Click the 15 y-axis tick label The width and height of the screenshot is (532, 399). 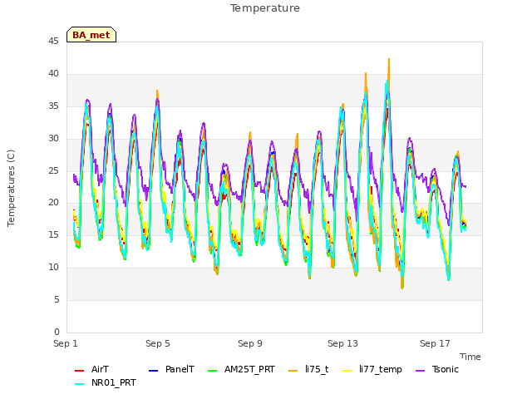pyautogui.click(x=53, y=234)
